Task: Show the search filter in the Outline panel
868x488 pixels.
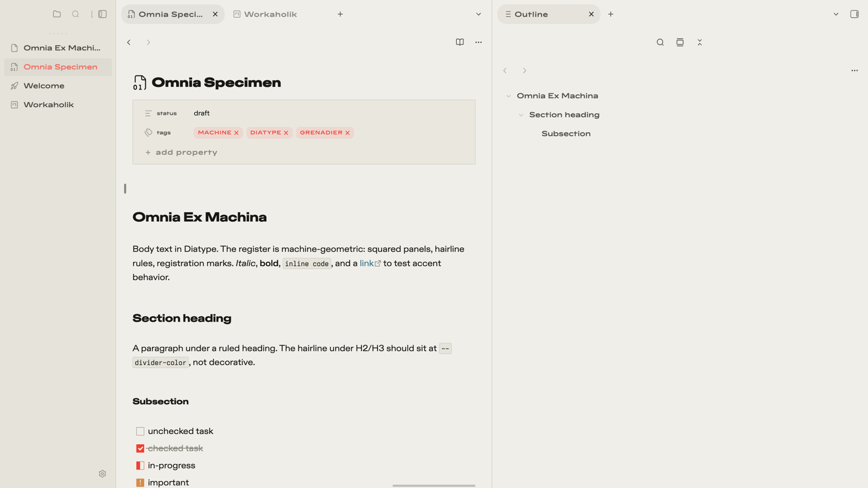Action: coord(660,42)
